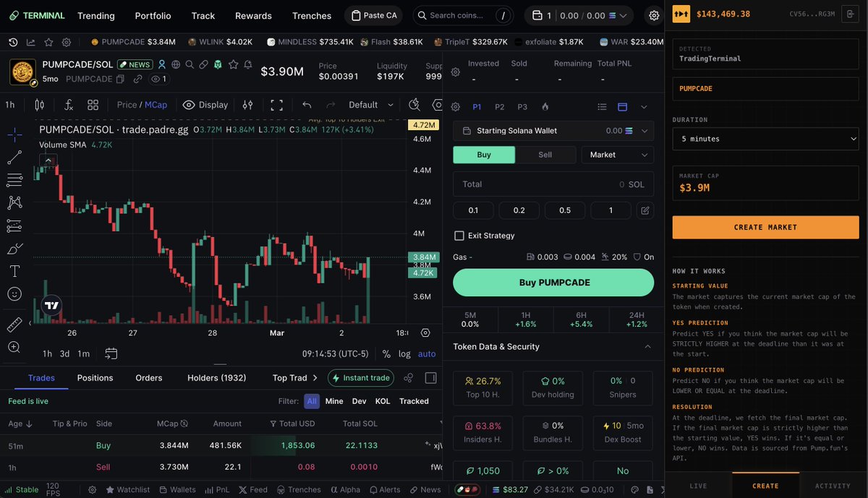The height and width of the screenshot is (498, 868).
Task: Switch to the Holders (1932) tab
Action: pos(217,377)
